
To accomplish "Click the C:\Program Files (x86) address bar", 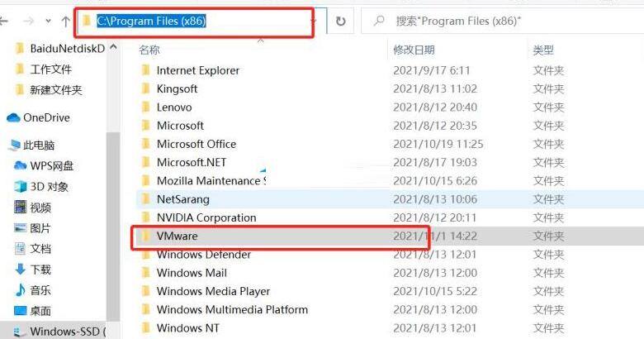I will 198,21.
